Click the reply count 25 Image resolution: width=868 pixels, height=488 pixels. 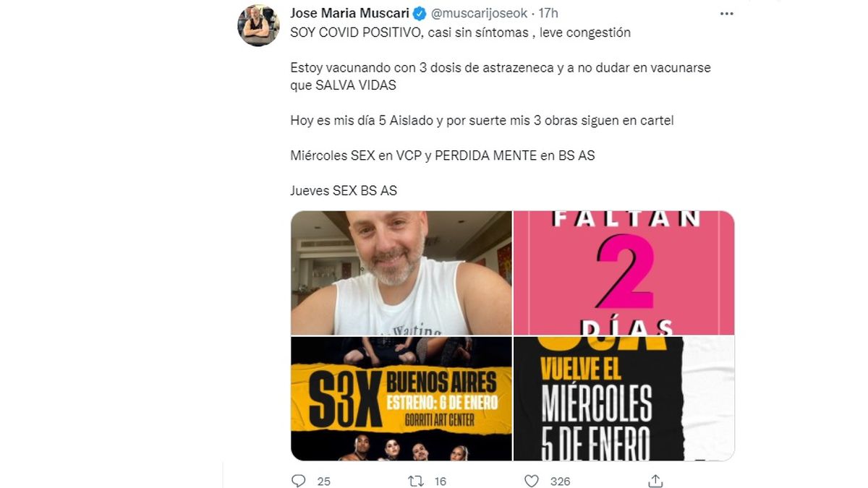(x=324, y=481)
